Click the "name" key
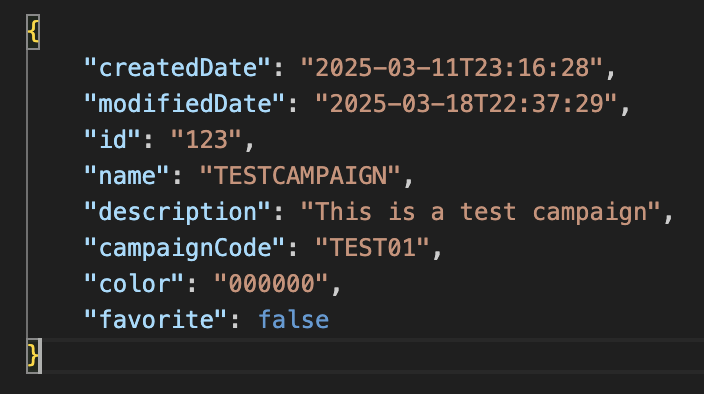Viewport: 704px width, 394px height. pos(127,175)
